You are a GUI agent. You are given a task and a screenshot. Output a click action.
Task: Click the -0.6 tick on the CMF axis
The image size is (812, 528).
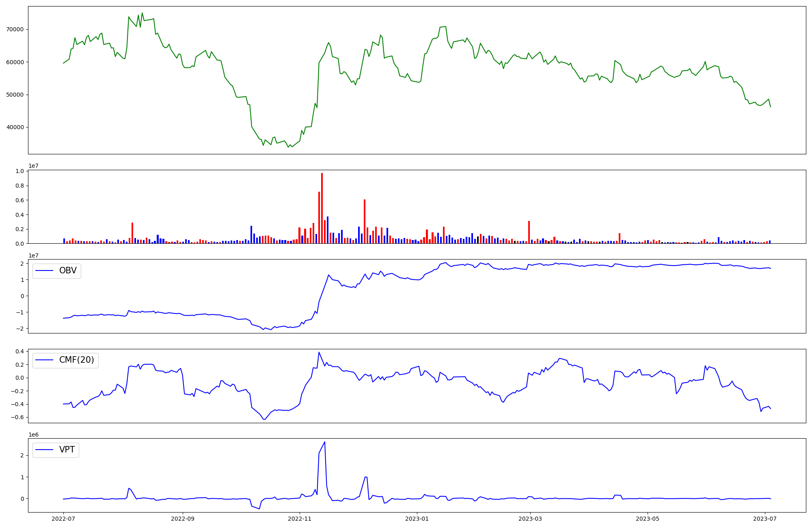tap(18, 418)
